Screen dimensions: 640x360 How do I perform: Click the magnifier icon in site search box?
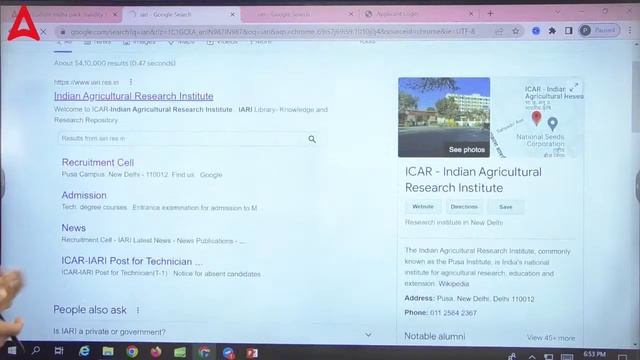pos(312,139)
